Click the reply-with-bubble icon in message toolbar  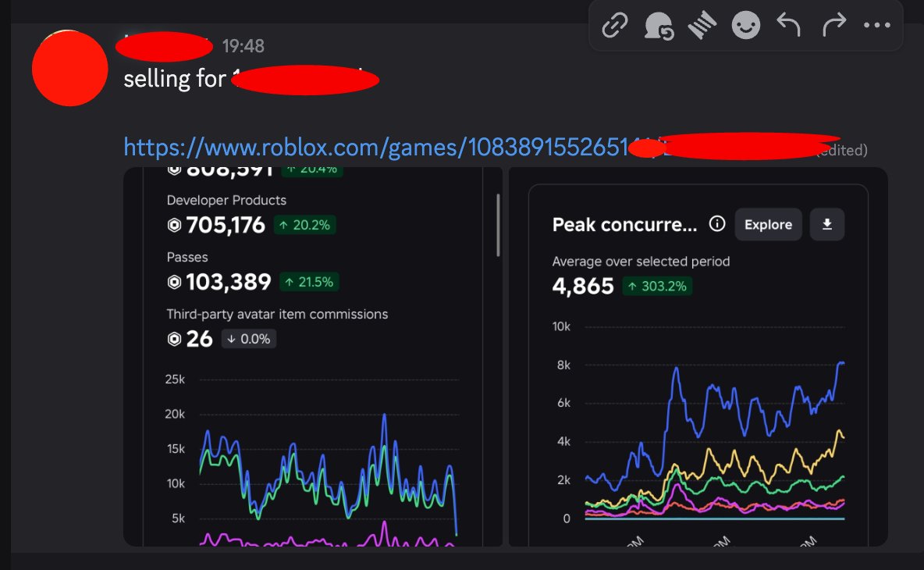(x=658, y=26)
